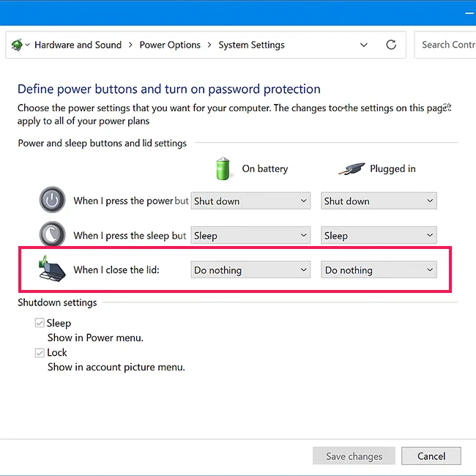The height and width of the screenshot is (476, 476).
Task: Click the 'On battery' column header
Action: [x=264, y=168]
